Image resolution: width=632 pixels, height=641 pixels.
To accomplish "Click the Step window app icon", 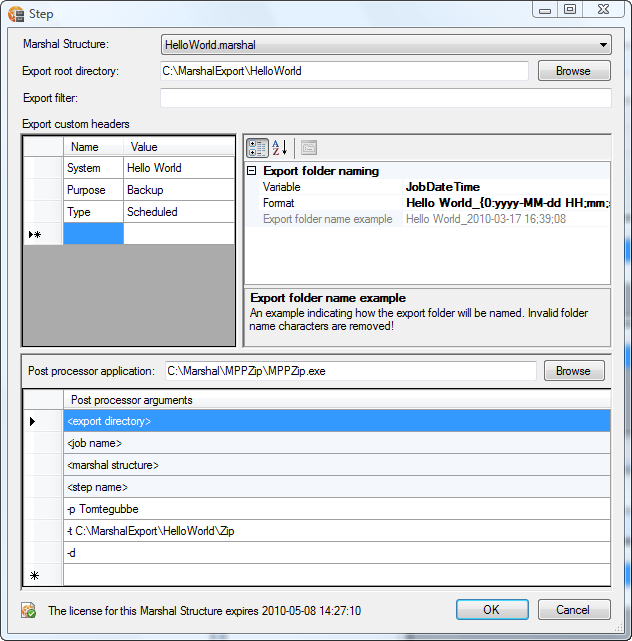I will (16, 14).
